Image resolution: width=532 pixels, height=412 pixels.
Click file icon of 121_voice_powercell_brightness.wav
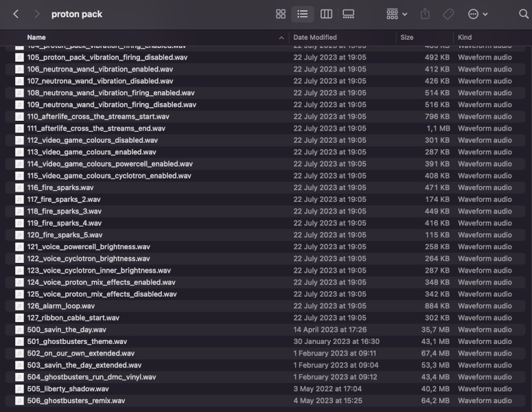(x=20, y=247)
